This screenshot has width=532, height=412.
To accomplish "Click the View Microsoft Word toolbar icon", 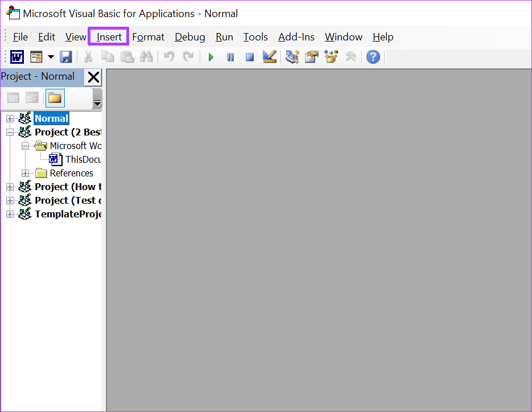I will pyautogui.click(x=17, y=57).
